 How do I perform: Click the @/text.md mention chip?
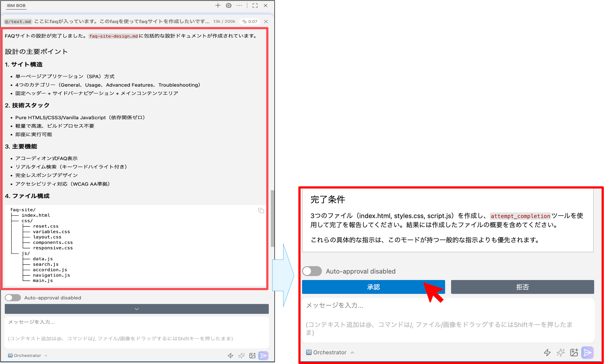[x=18, y=21]
